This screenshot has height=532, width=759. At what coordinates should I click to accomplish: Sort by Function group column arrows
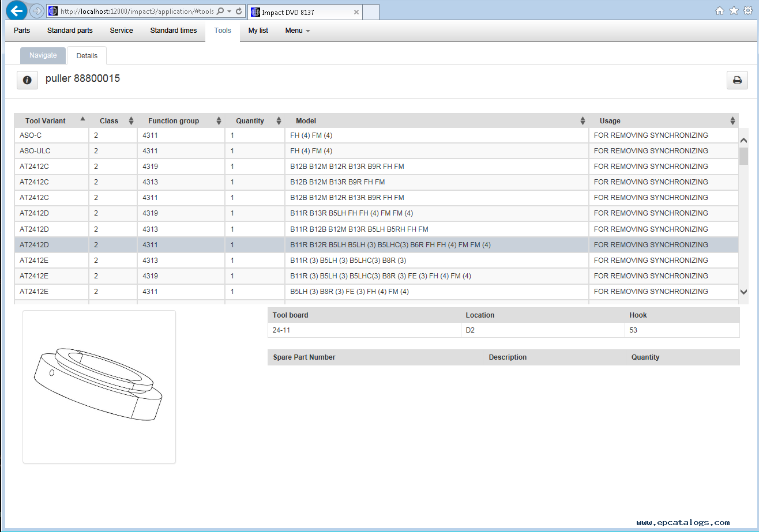click(219, 121)
